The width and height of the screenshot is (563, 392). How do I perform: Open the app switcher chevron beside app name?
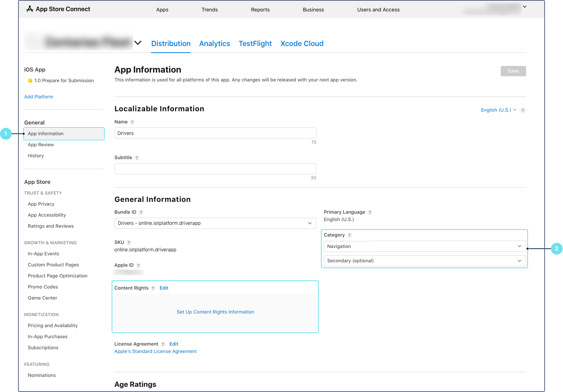click(x=138, y=43)
